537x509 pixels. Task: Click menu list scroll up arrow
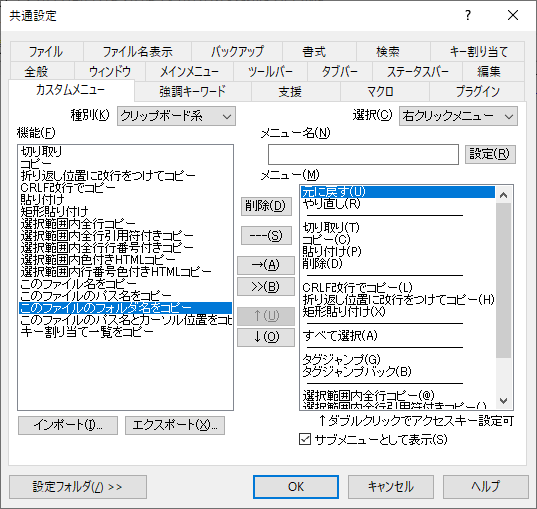pos(503,195)
